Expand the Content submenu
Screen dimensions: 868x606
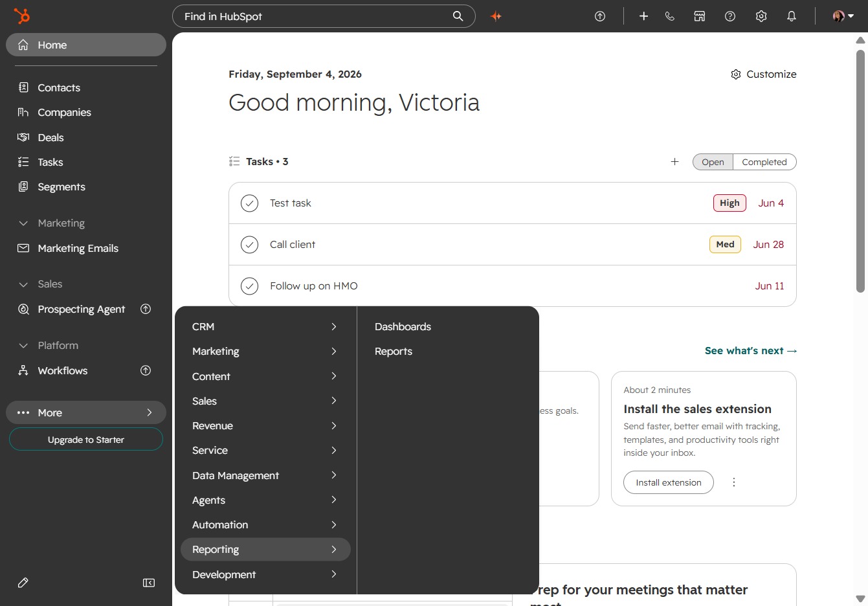(265, 376)
